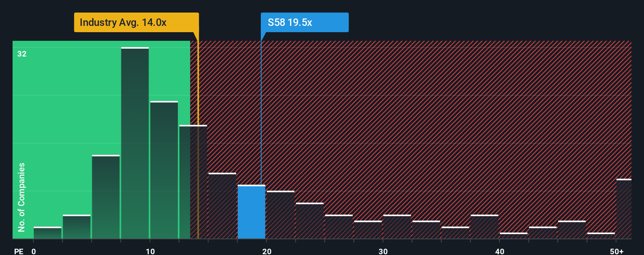Click the tallest histogram bar near 32

(135, 143)
